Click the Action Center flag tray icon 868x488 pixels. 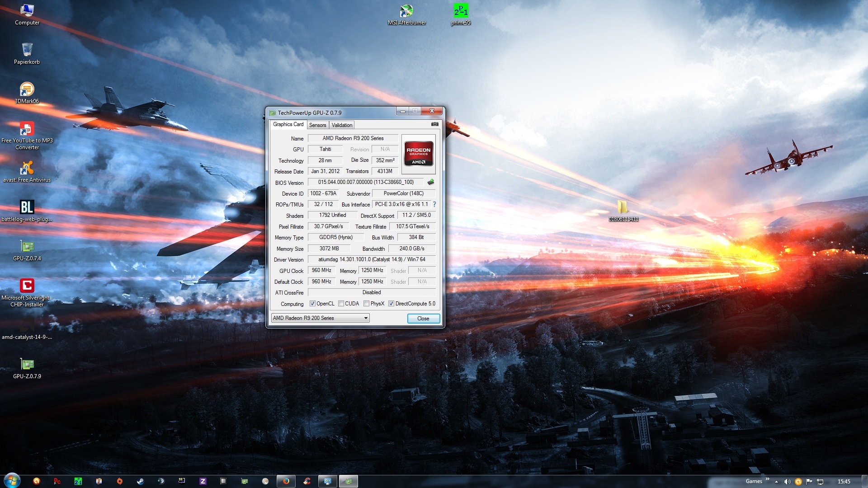pos(809,482)
